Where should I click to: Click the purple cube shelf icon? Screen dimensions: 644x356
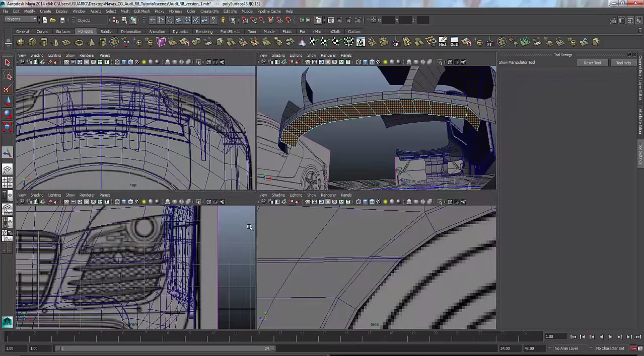coord(161,42)
